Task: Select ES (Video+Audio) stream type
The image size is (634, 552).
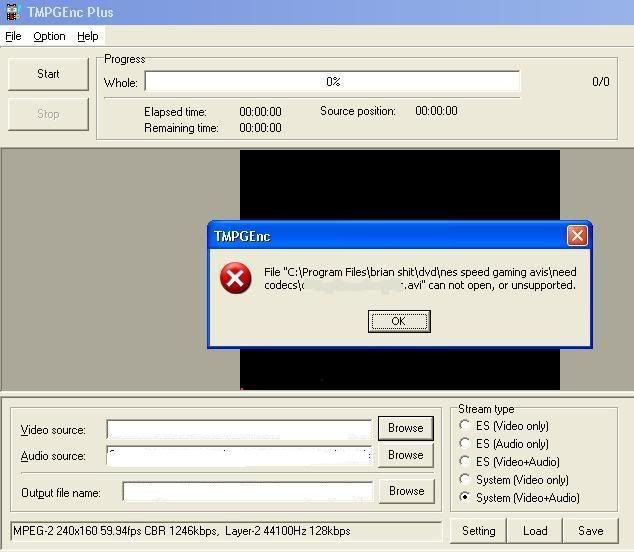Action: coord(509,462)
